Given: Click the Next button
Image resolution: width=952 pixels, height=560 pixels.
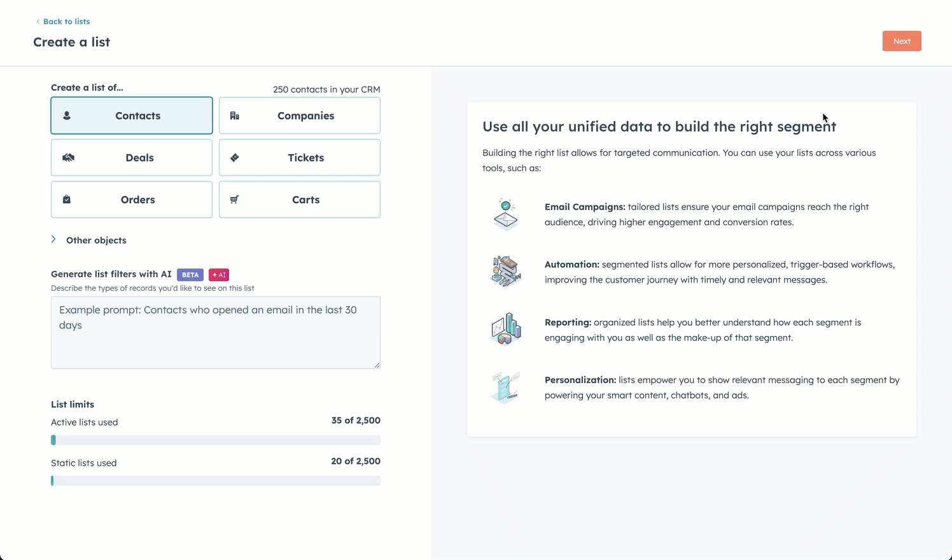Looking at the screenshot, I should (x=902, y=41).
